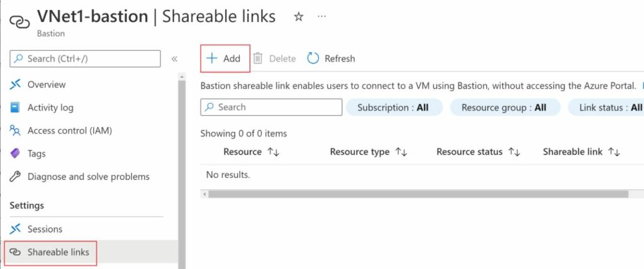Select Shareable links in the sidebar
The width and height of the screenshot is (644, 269).
click(x=58, y=252)
